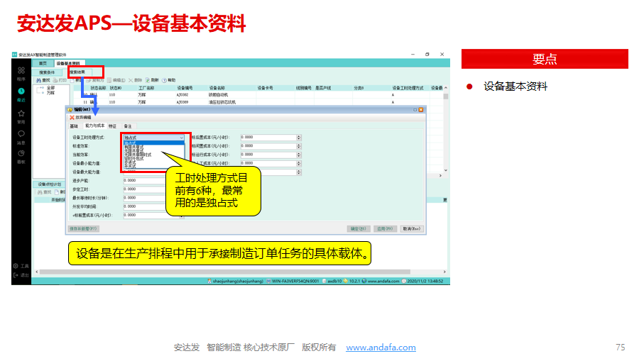Click the 取消(Esc) cancel button
This screenshot has height=361, width=644.
point(412,229)
